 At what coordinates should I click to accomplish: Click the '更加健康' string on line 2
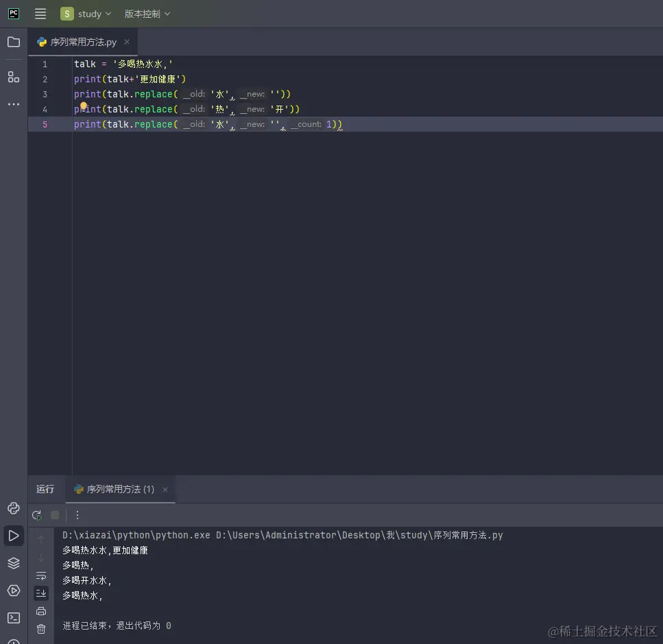click(158, 79)
